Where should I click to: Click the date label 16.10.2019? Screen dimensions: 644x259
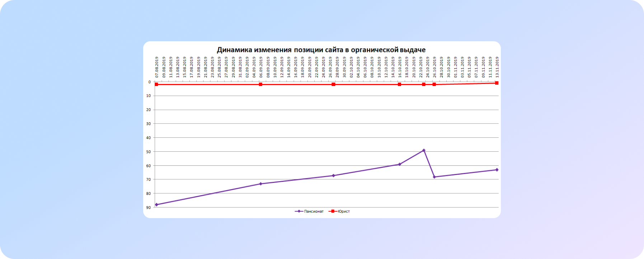coord(400,67)
